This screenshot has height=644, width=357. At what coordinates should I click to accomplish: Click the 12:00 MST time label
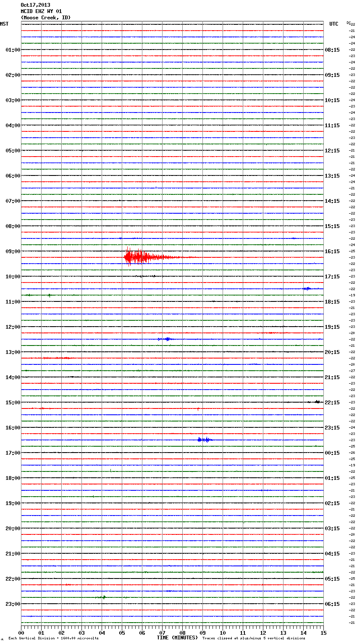(x=13, y=327)
